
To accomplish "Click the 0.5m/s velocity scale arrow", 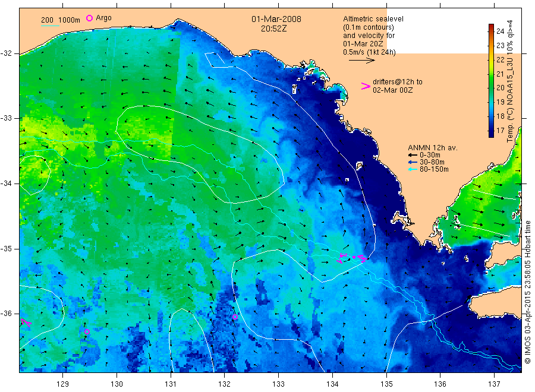I will click(361, 61).
